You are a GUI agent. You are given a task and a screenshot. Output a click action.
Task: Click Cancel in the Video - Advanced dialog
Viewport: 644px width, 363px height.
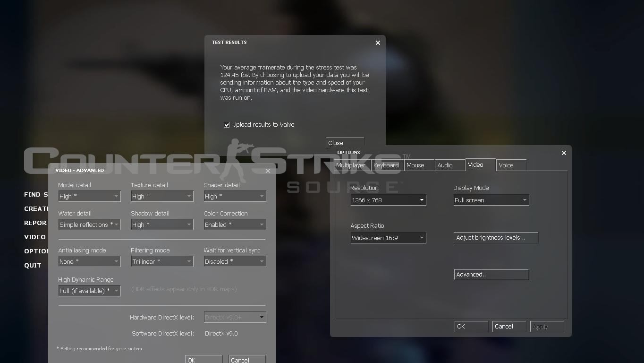[x=247, y=359]
